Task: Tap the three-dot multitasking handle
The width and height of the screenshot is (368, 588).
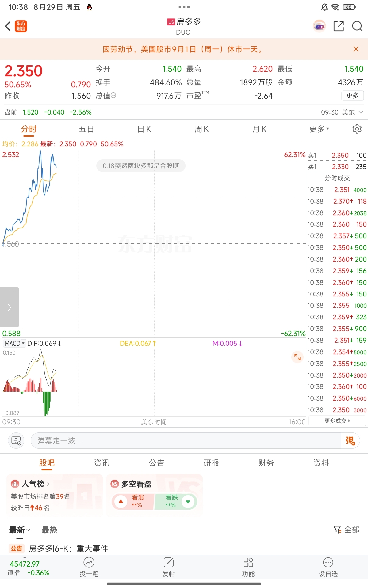Action: pos(184,7)
